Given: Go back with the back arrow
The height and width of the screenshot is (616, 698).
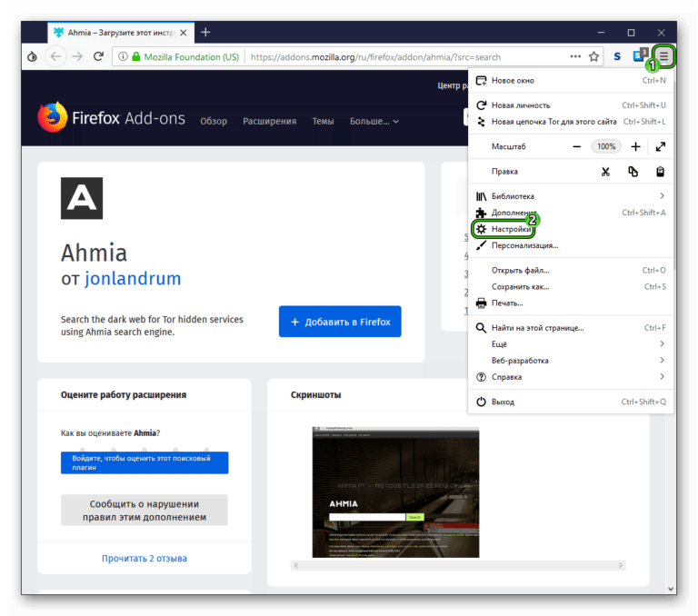Looking at the screenshot, I should pyautogui.click(x=55, y=56).
